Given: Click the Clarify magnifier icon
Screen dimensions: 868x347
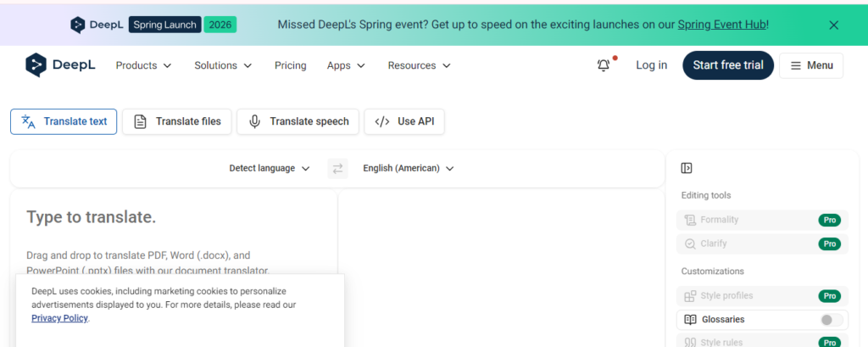Looking at the screenshot, I should 690,243.
